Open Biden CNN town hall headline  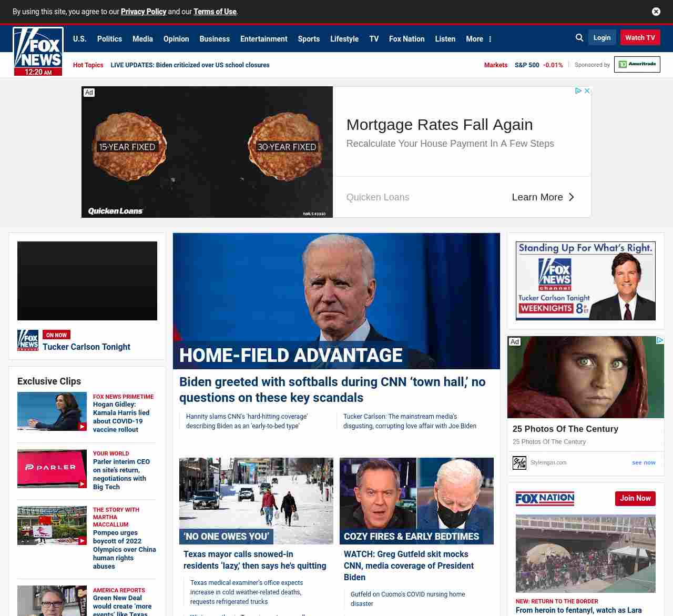pyautogui.click(x=332, y=389)
